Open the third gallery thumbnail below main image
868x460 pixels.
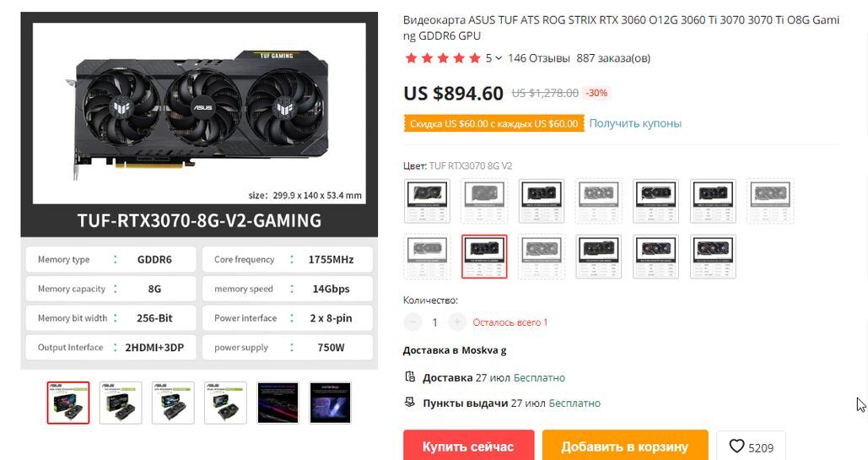point(173,403)
